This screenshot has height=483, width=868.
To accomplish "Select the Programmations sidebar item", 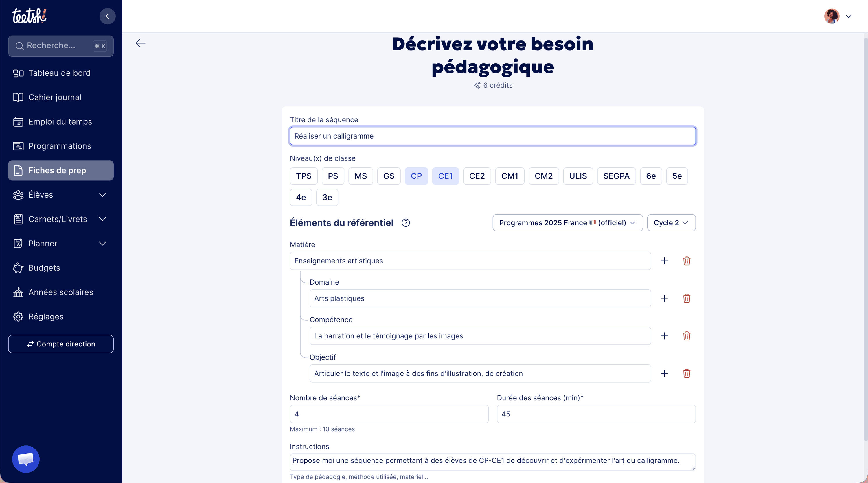I will click(x=60, y=146).
